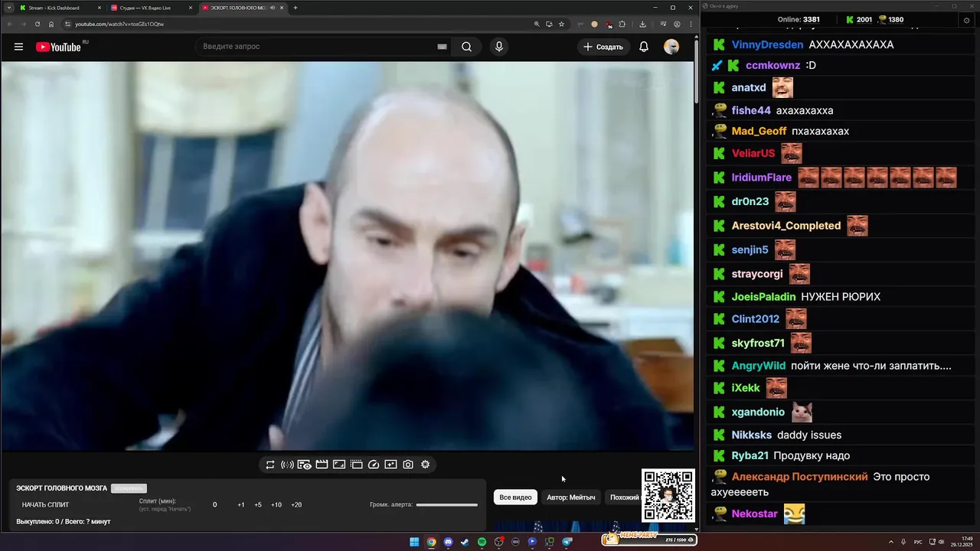Viewport: 980px width, 551px height.
Task: Open the YouTube hamburger guide menu
Action: [x=18, y=47]
